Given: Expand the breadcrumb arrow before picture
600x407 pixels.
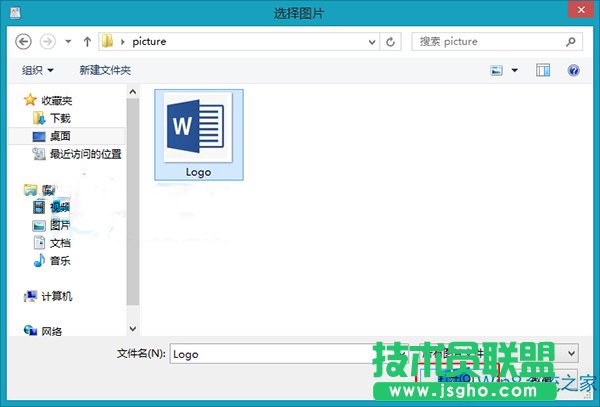Looking at the screenshot, I should pos(123,42).
